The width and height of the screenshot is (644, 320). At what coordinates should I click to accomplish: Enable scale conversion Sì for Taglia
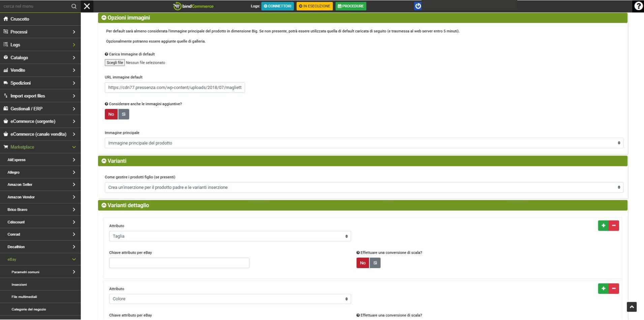click(x=375, y=263)
